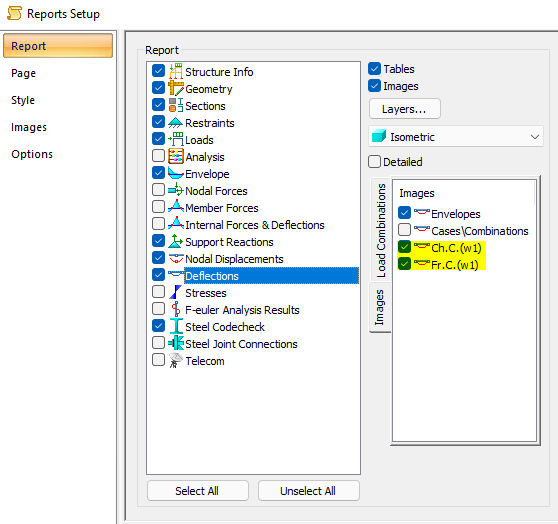Enable the Member Forces checkbox
The image size is (558, 524).
click(x=158, y=207)
